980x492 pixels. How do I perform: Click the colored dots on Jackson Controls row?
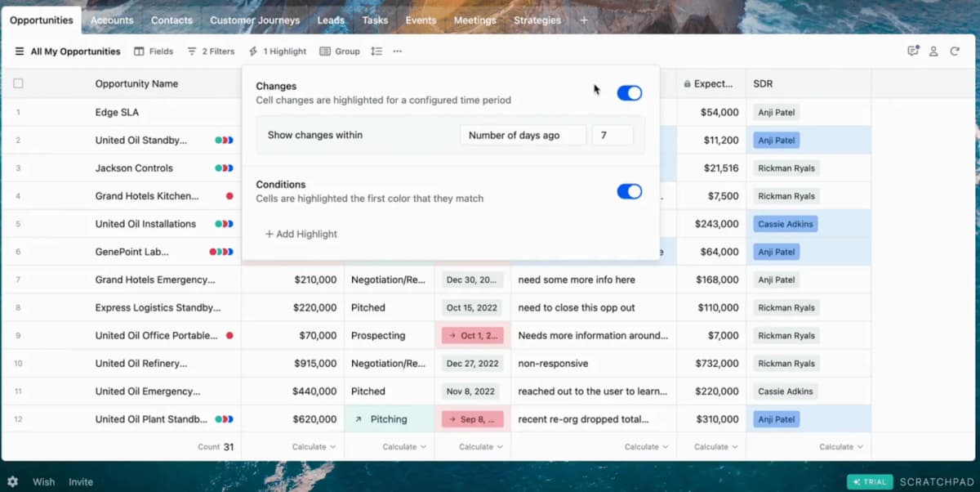tap(225, 168)
